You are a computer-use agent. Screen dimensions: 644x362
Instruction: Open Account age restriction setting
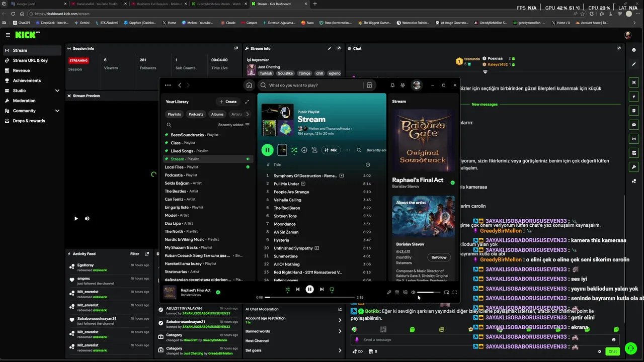coord(293,320)
